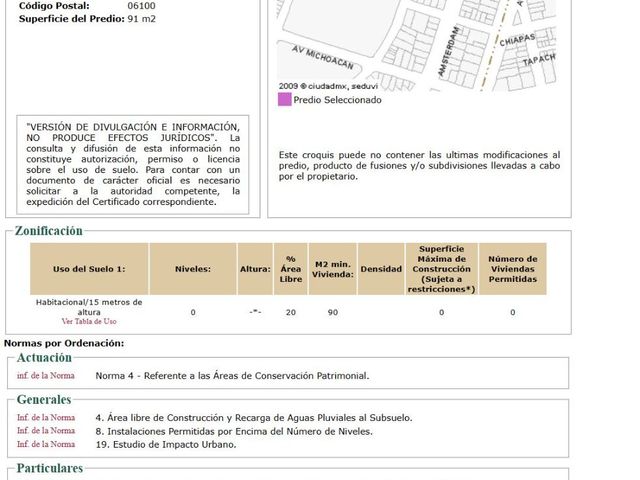Click the 'Generales' section heading

(x=44, y=400)
